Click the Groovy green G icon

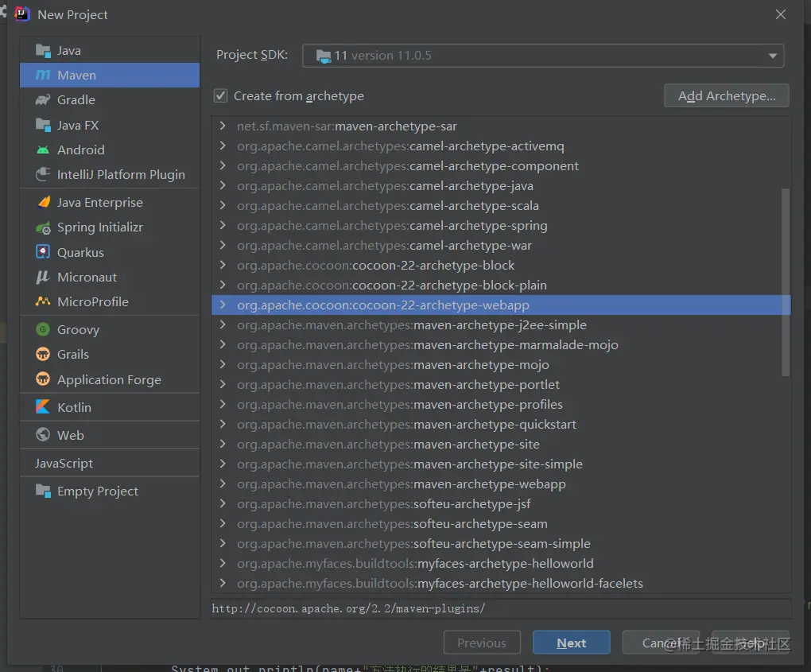tap(43, 329)
